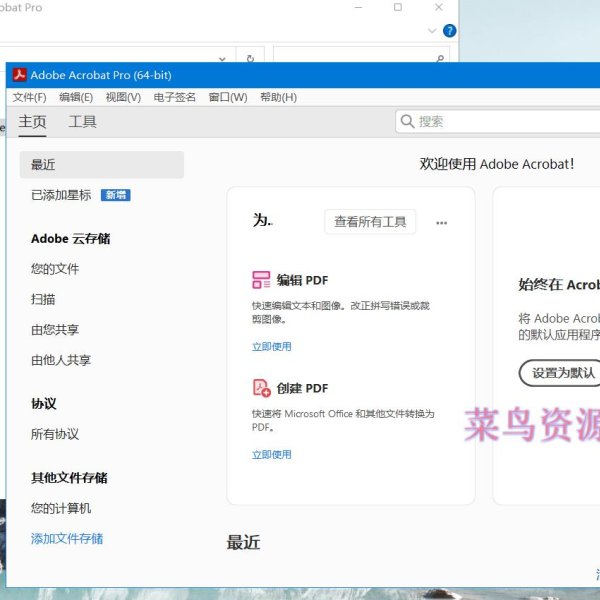Open 由您共享 in the sidebar
The image size is (600, 600).
coord(55,329)
